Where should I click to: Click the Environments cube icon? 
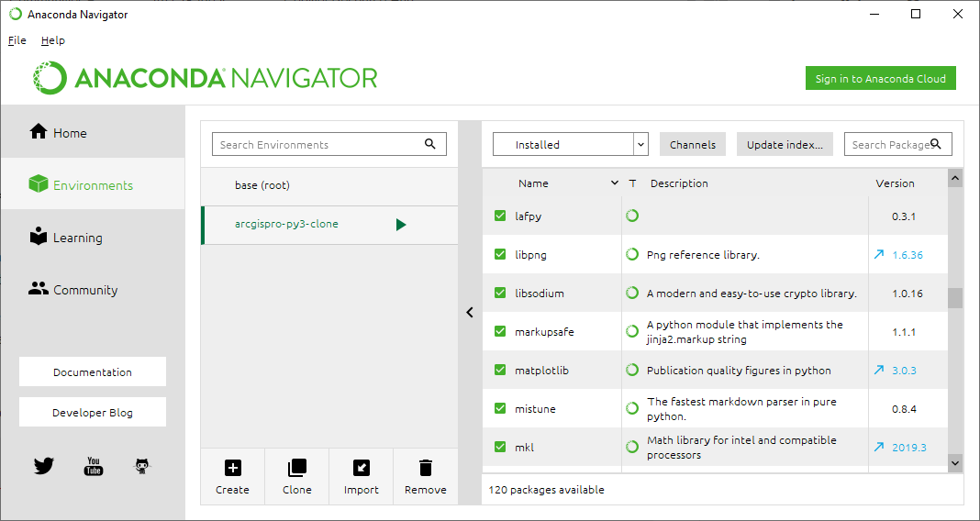[x=39, y=183]
